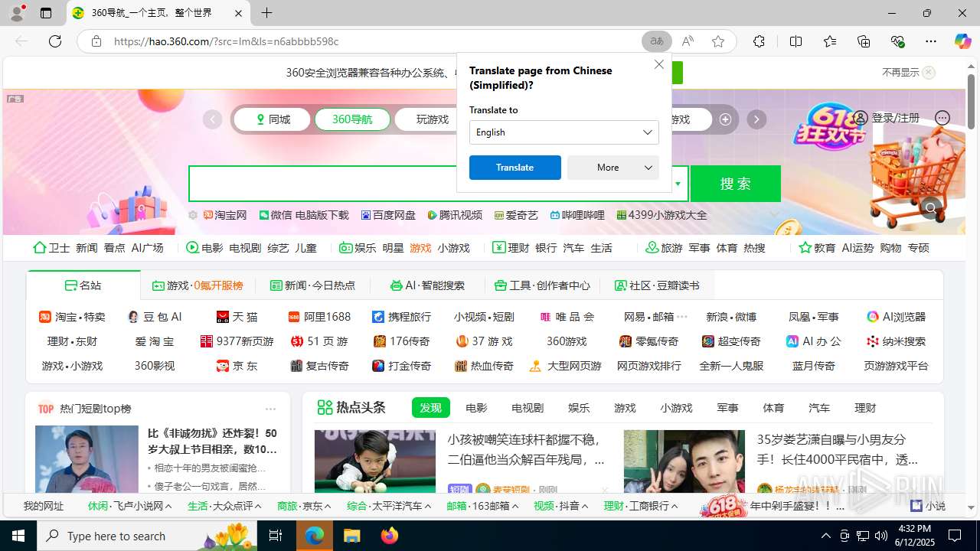Switch to the 游戏·0氪开服榜 tab
980x551 pixels.
(x=198, y=285)
